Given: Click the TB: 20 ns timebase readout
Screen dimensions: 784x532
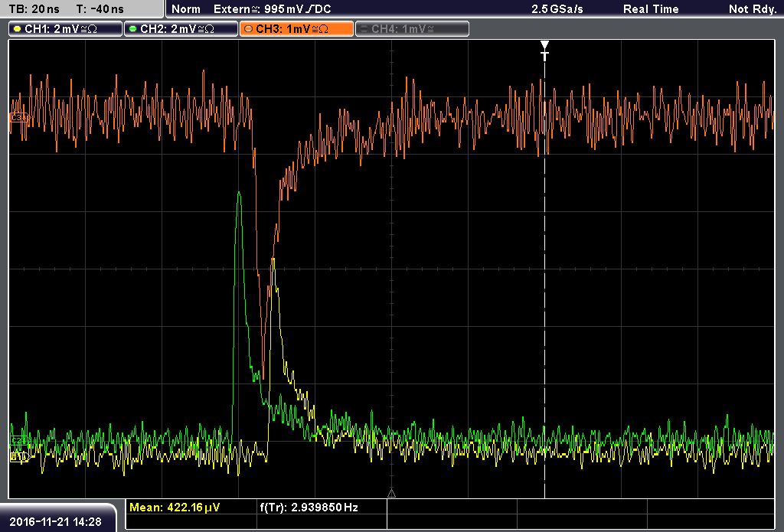Looking at the screenshot, I should (34, 9).
